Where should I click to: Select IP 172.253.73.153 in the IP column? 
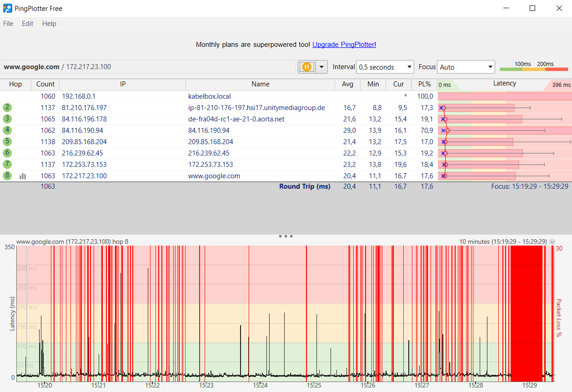tap(84, 165)
